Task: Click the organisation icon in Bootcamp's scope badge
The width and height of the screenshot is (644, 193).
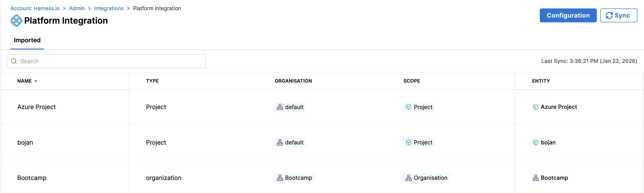Action: click(x=408, y=178)
